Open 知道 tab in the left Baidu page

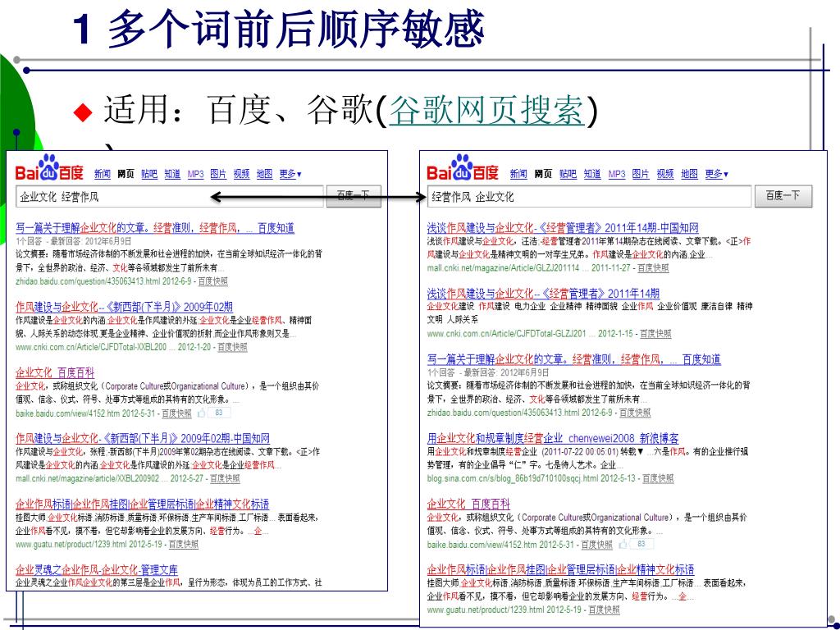[x=172, y=174]
